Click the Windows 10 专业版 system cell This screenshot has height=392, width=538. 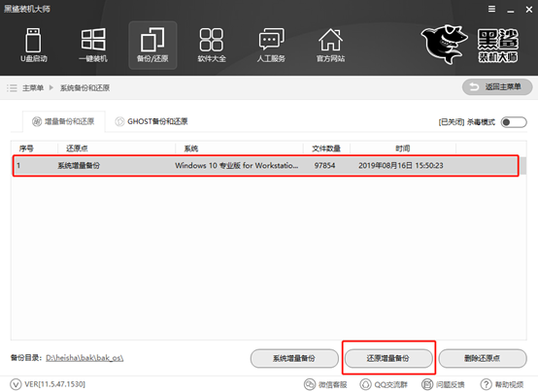pos(236,166)
